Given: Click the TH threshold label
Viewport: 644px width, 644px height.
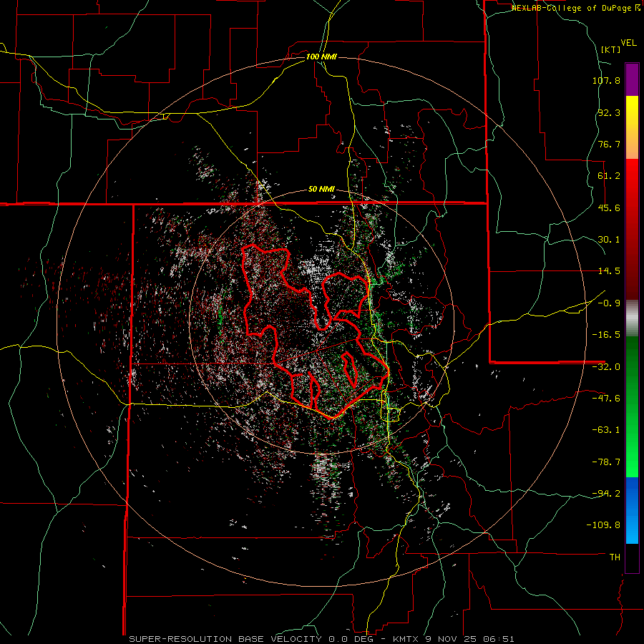Looking at the screenshot, I should 615,557.
